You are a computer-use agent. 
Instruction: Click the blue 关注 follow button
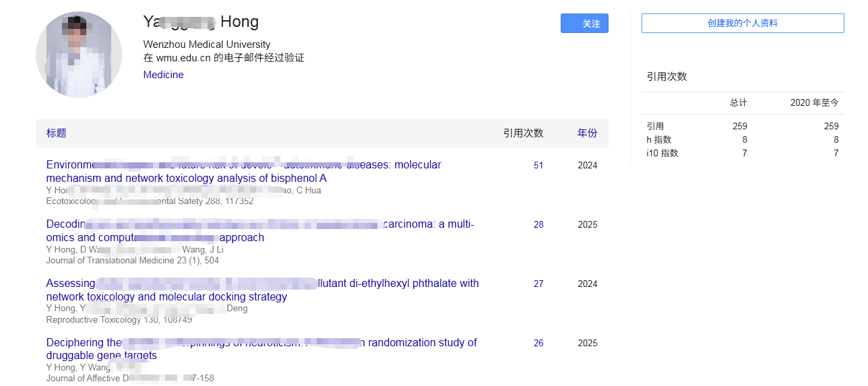[x=584, y=24]
